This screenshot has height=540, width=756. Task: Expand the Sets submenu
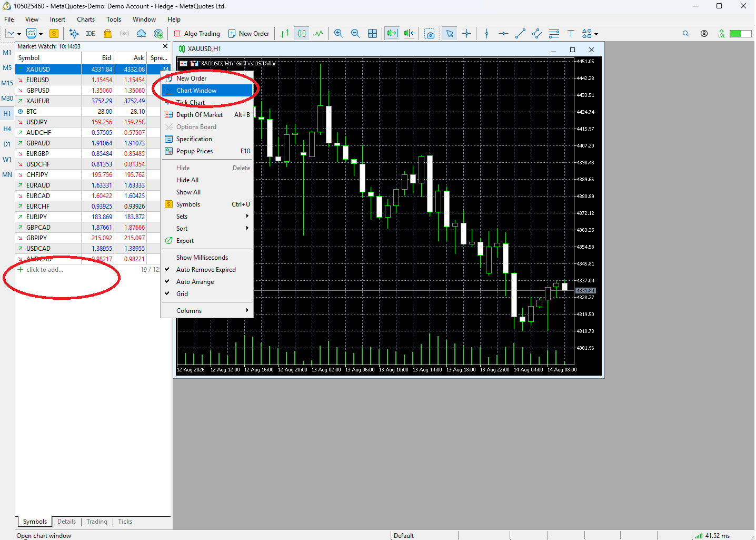click(207, 217)
